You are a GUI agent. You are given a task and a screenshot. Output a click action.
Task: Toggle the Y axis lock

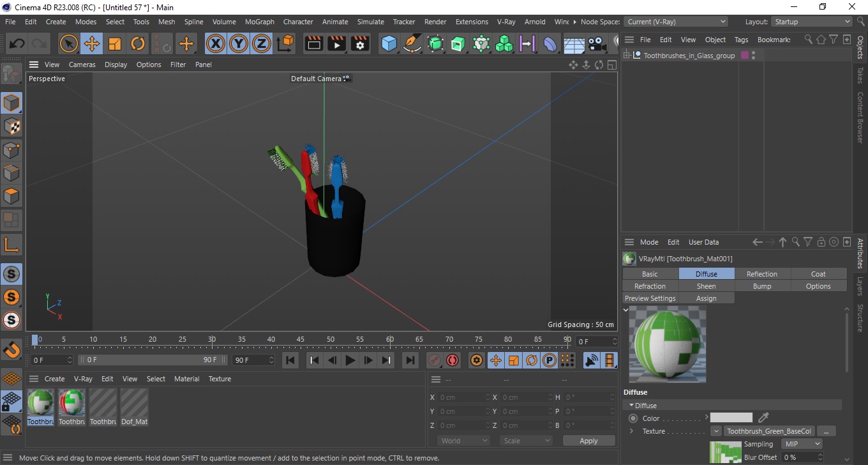coord(239,44)
